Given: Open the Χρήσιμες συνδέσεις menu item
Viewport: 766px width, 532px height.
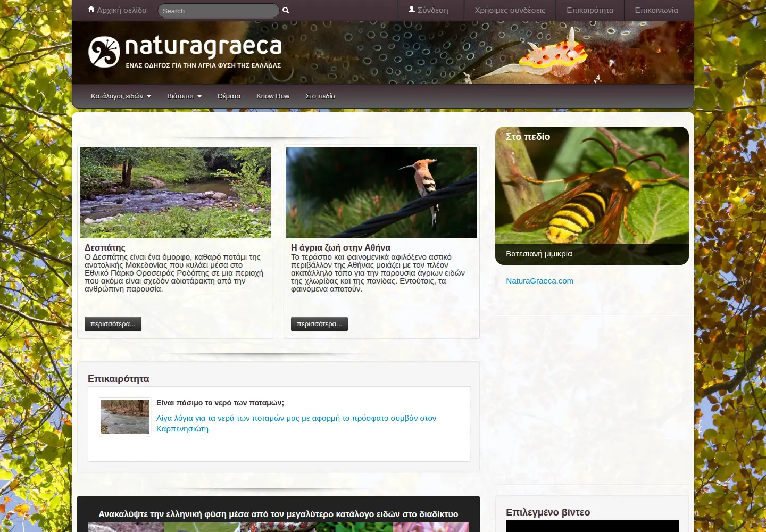Looking at the screenshot, I should (510, 10).
